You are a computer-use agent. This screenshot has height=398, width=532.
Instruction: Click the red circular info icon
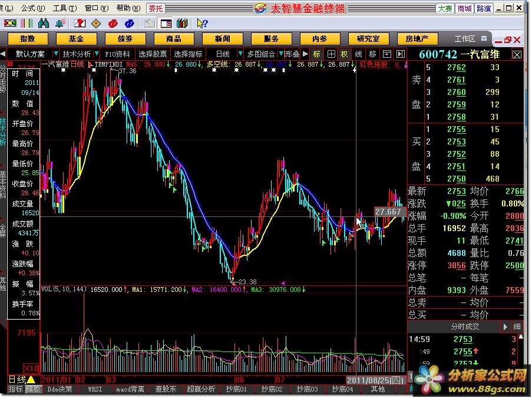click(113, 24)
